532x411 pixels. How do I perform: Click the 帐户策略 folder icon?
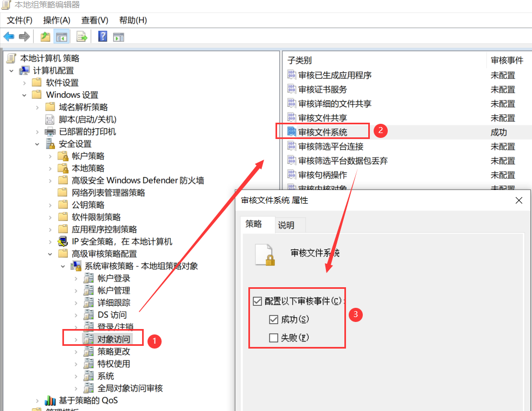(x=63, y=156)
